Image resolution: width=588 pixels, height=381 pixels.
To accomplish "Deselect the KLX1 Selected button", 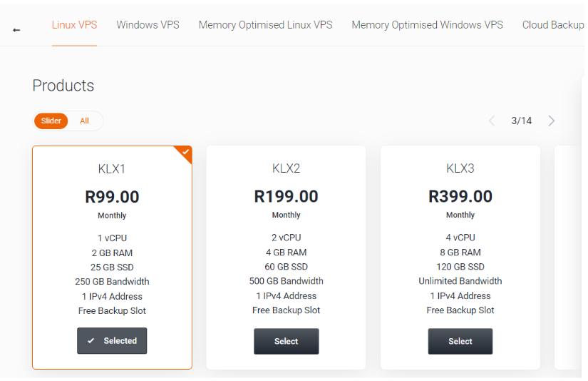I will [x=112, y=341].
